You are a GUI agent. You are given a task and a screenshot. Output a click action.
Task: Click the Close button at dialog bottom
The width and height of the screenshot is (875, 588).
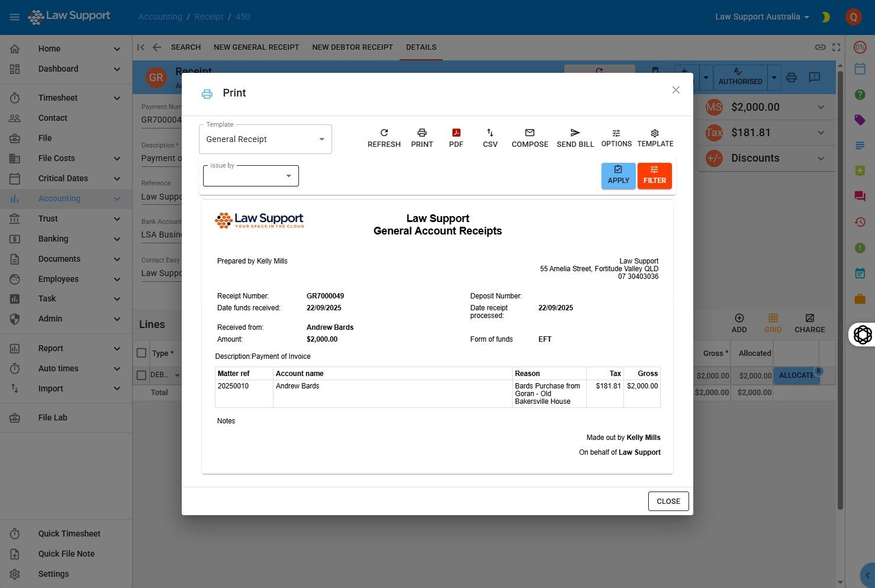(x=668, y=501)
